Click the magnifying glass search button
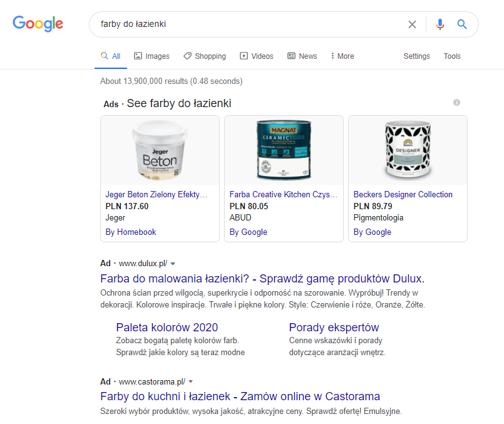504x424 pixels. tap(462, 24)
